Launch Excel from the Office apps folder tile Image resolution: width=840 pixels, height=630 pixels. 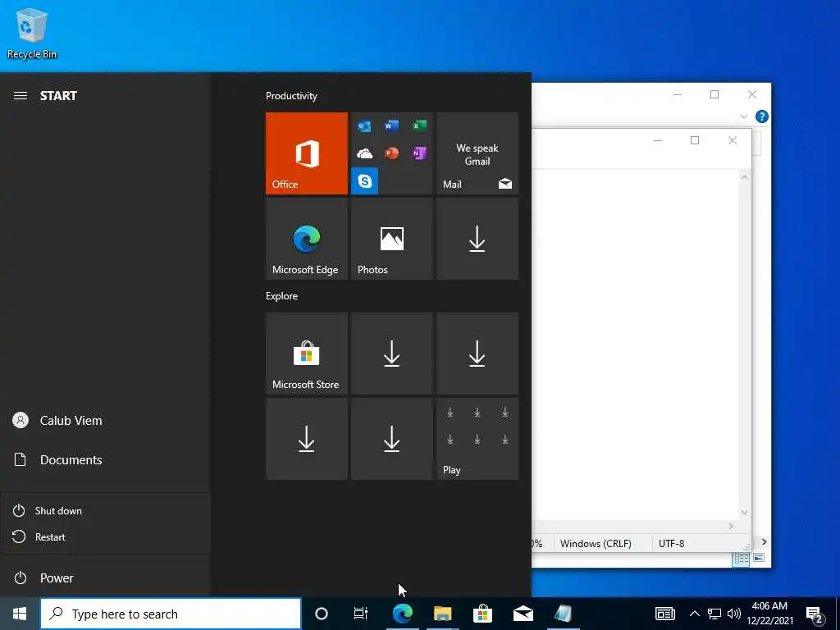419,126
